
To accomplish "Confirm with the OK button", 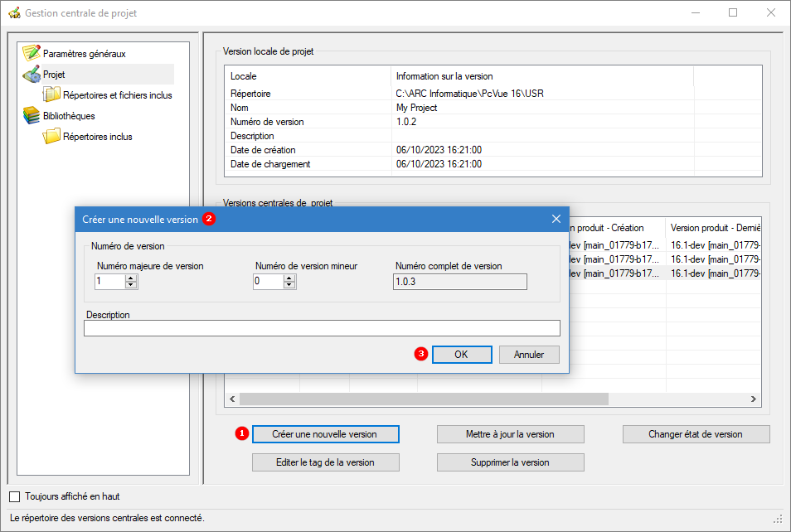I will (462, 355).
